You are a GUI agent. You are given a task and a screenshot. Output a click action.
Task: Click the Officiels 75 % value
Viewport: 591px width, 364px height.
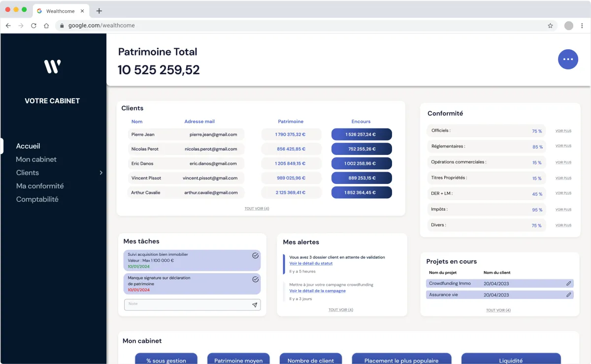click(537, 131)
